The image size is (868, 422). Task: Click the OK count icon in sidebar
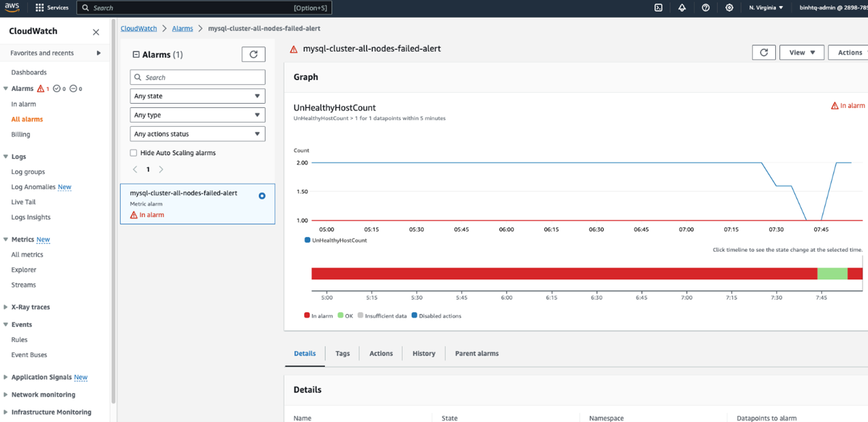(56, 89)
